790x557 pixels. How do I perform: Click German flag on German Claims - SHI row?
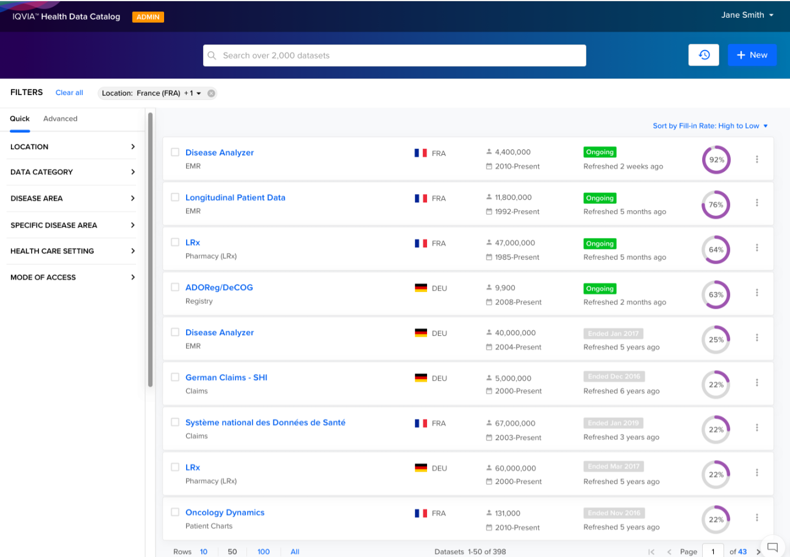421,378
